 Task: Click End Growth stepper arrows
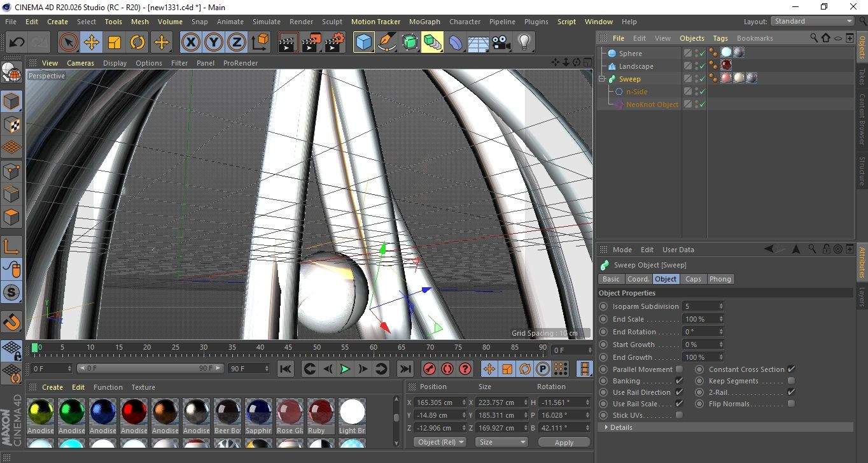coord(721,357)
